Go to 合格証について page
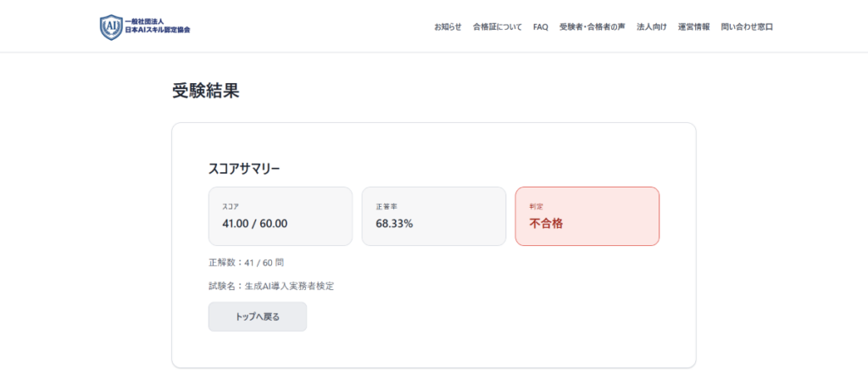The height and width of the screenshot is (374, 868). pyautogui.click(x=498, y=27)
